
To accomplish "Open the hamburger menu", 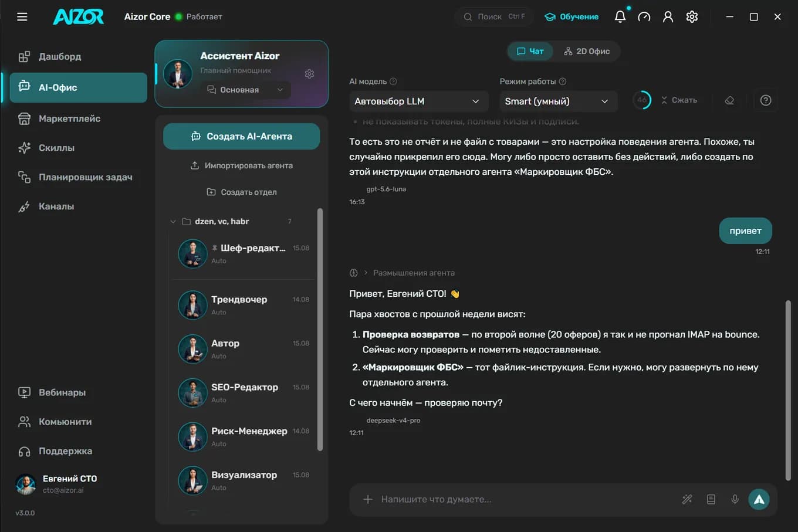I will pos(22,16).
